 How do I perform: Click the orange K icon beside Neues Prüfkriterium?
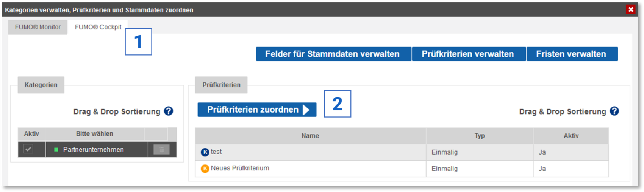click(x=205, y=169)
